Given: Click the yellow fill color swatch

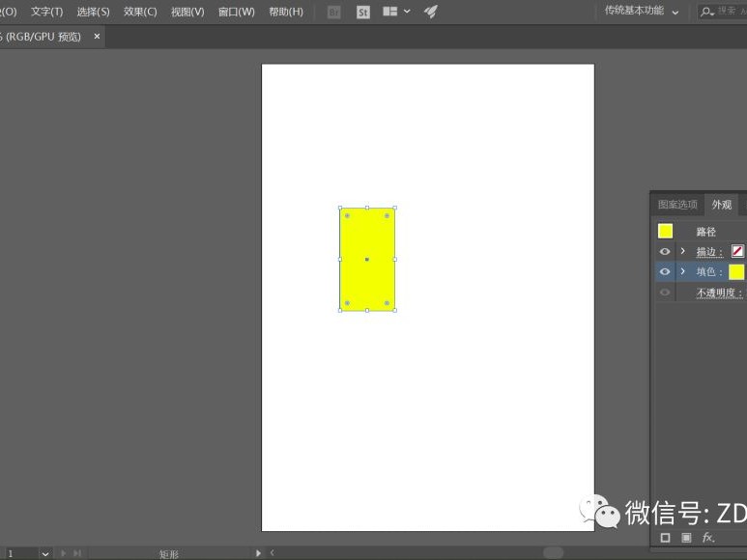Looking at the screenshot, I should [x=736, y=271].
